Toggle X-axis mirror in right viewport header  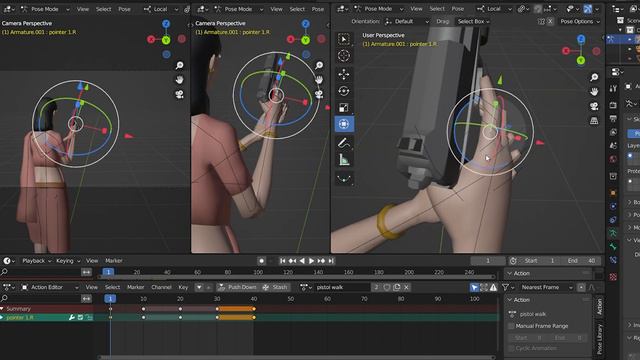tap(550, 21)
